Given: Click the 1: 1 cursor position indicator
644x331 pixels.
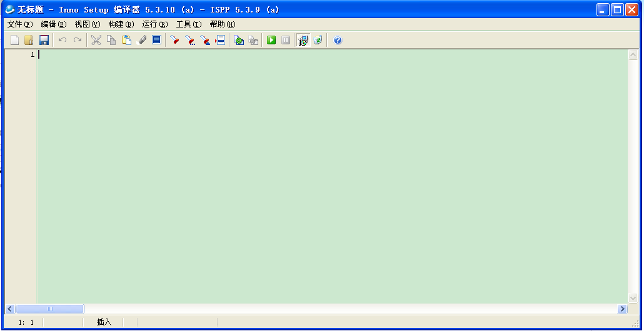Looking at the screenshot, I should coord(26,322).
